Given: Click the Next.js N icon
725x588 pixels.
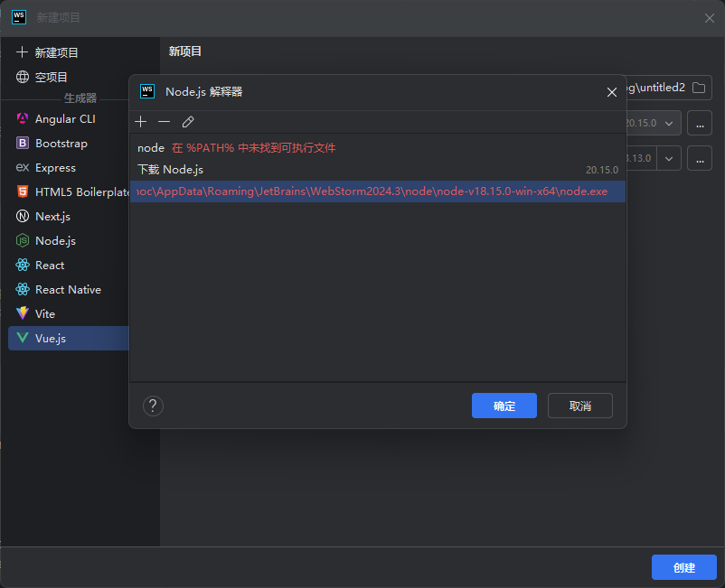Looking at the screenshot, I should pyautogui.click(x=23, y=216).
